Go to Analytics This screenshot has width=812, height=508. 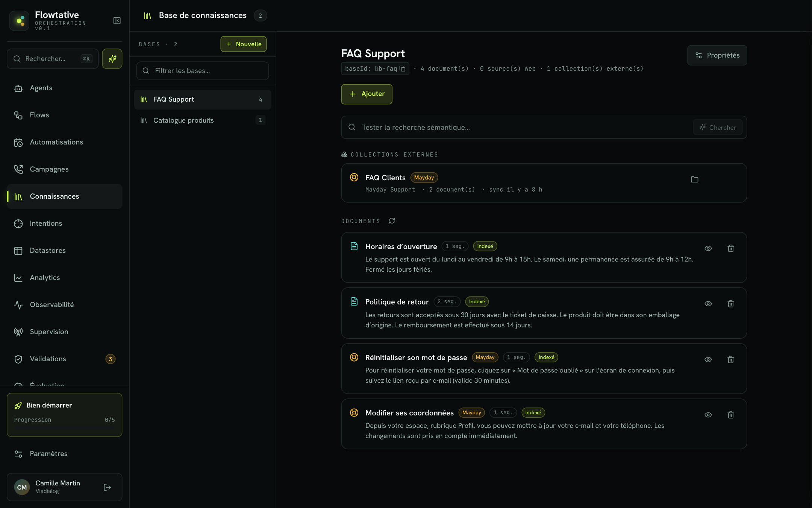64,278
